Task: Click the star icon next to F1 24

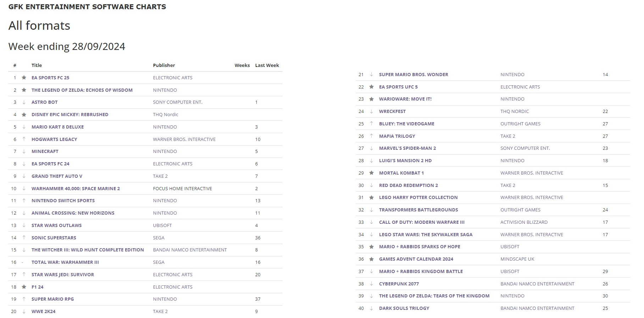Action: [24, 287]
